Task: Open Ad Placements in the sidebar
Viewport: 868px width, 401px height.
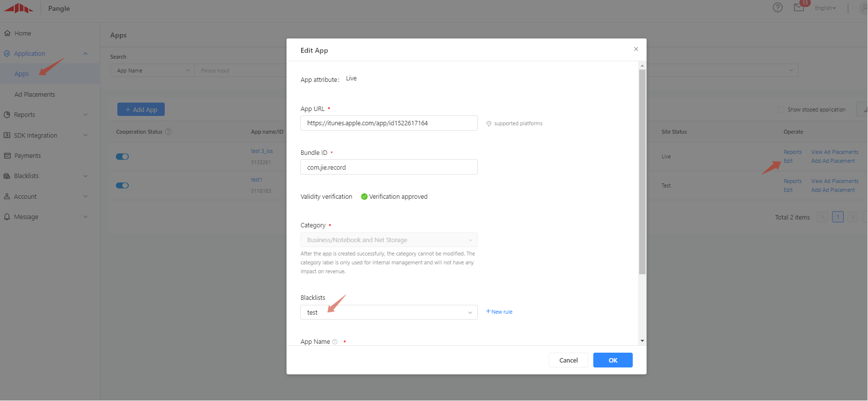Action: pyautogui.click(x=35, y=95)
